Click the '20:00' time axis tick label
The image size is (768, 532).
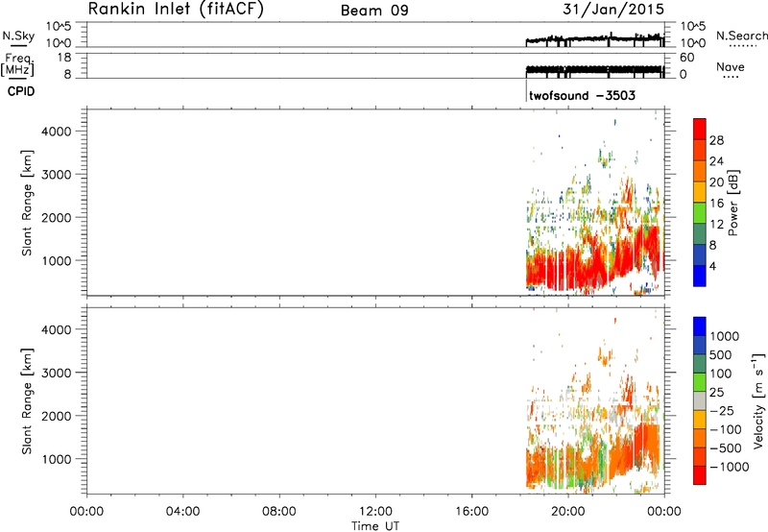[x=568, y=512]
